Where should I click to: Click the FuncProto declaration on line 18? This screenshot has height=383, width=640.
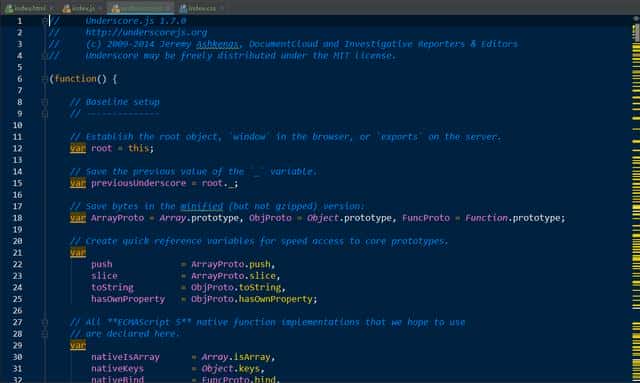pos(425,218)
